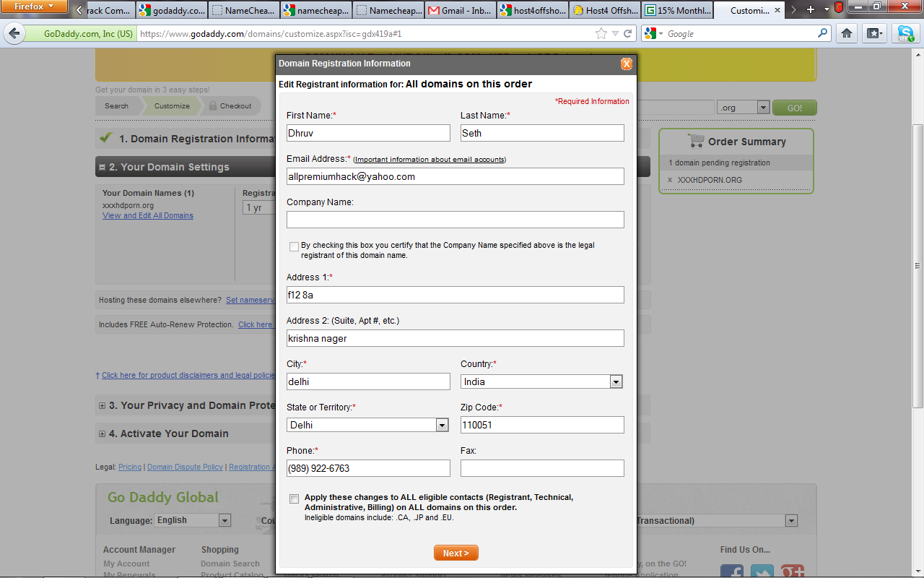Viewport: 924px width, 578px height.
Task: Open the Firefox Home page icon
Action: click(x=847, y=33)
